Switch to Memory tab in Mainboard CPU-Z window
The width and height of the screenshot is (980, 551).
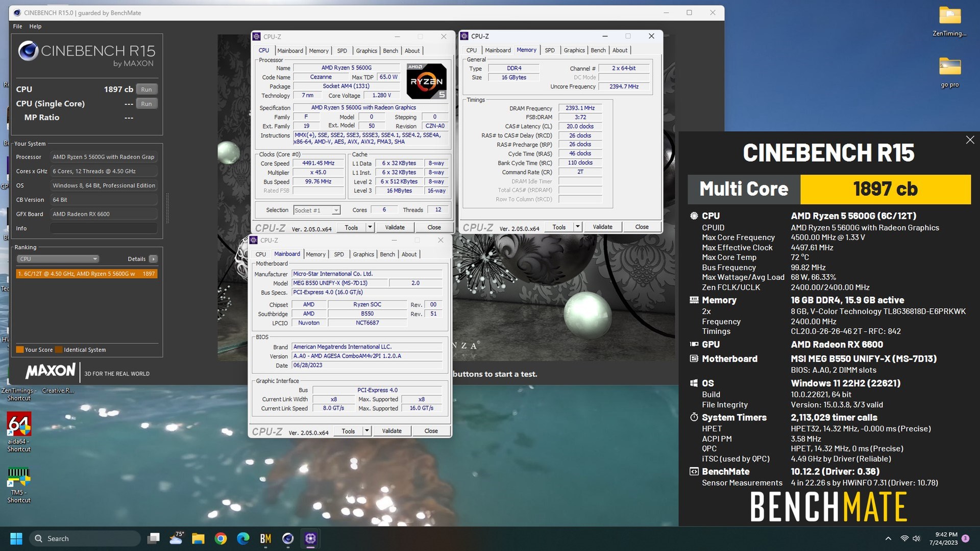pyautogui.click(x=315, y=254)
